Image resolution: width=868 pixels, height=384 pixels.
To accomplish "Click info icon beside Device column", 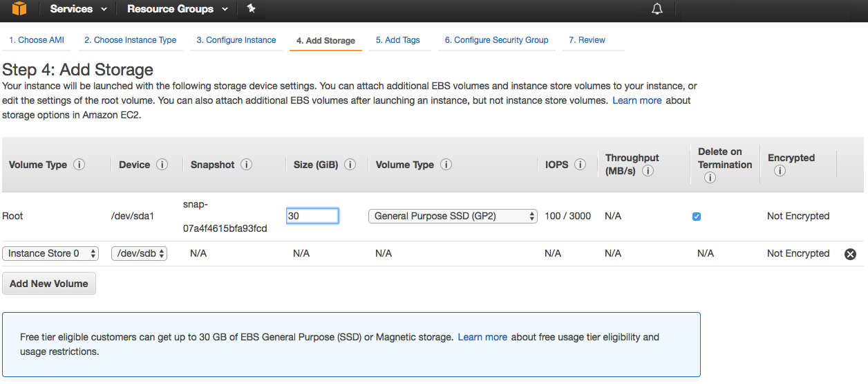I will tap(162, 165).
